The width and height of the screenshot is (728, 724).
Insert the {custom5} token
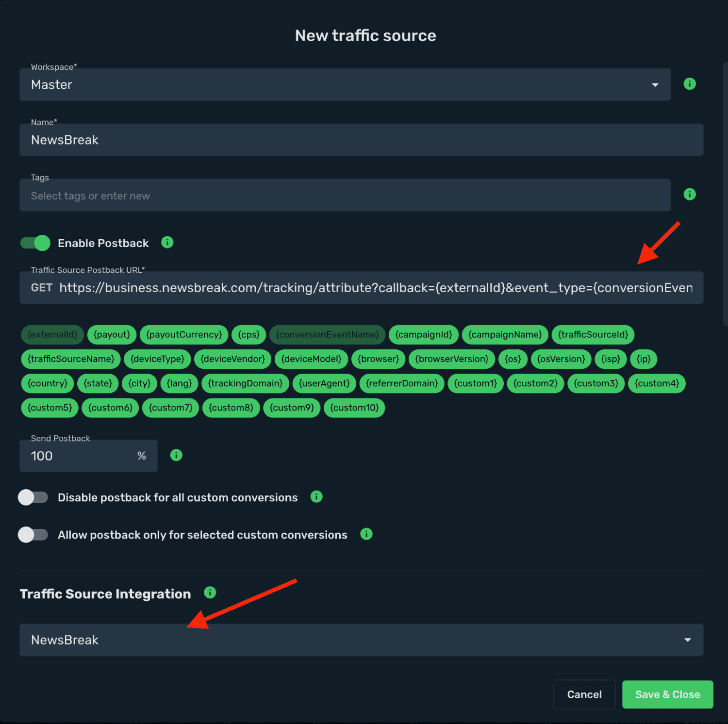(50, 408)
